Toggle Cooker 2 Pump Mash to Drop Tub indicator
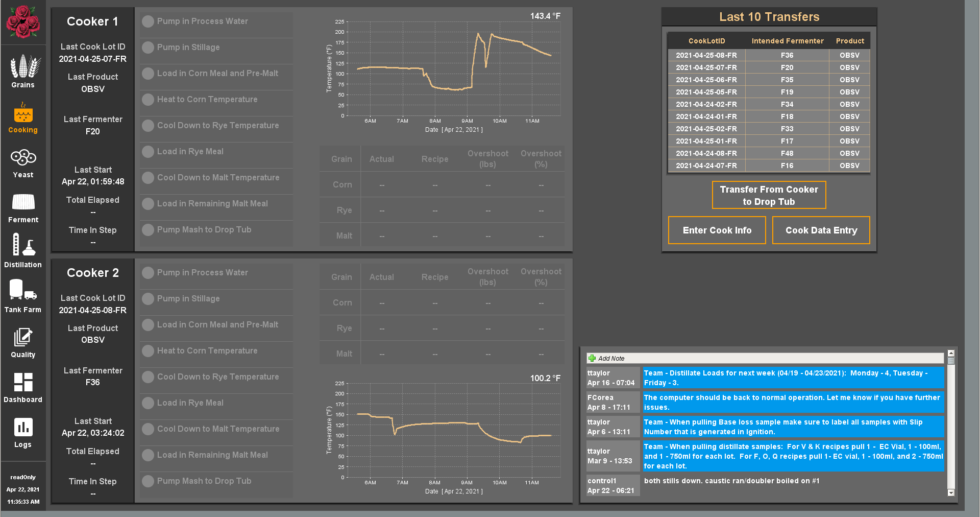The image size is (980, 517). [x=148, y=481]
